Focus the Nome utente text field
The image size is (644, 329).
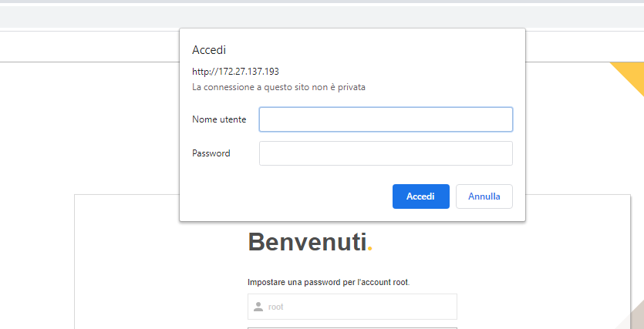(x=386, y=119)
